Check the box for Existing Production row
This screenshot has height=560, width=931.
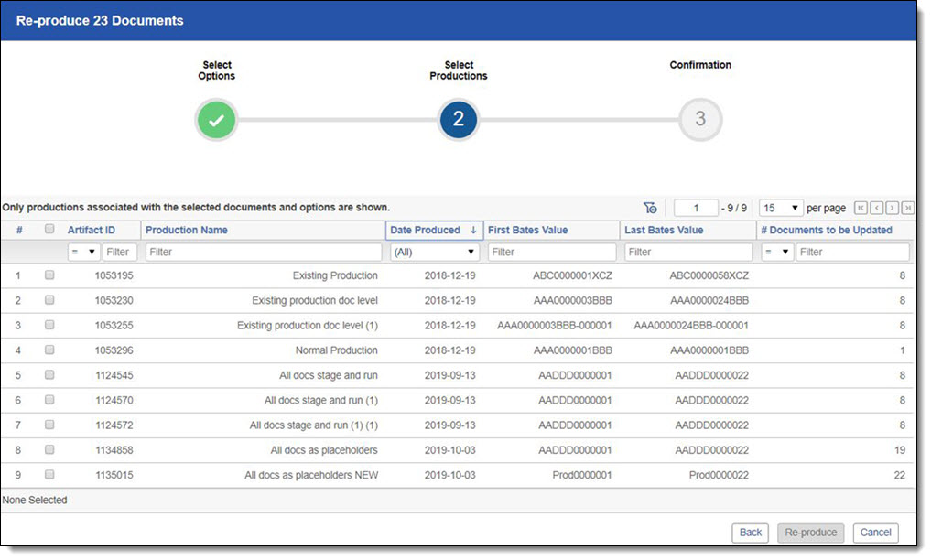click(x=49, y=275)
